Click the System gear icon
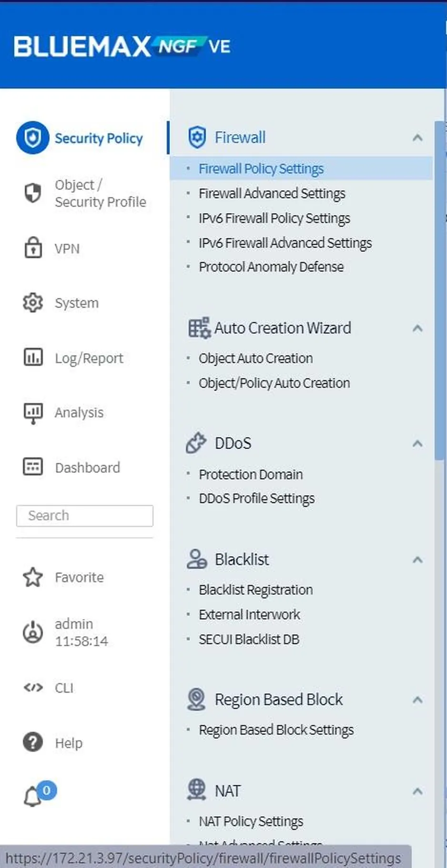The image size is (447, 868). 33,303
